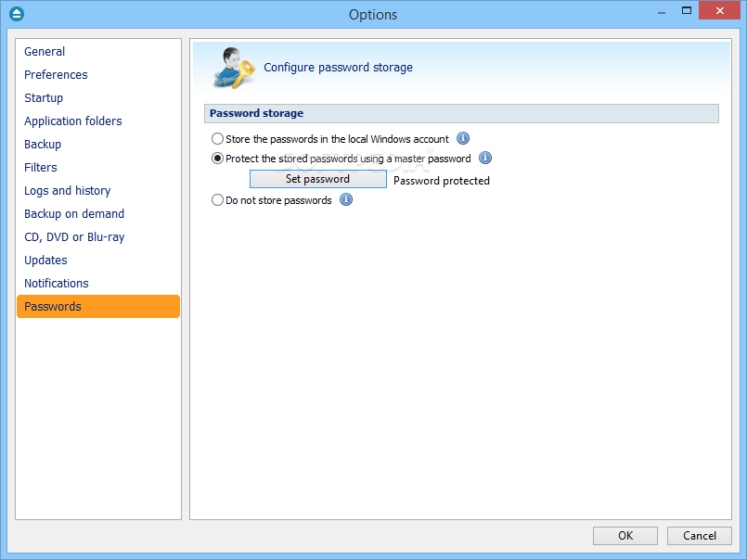This screenshot has width=747, height=560.
Task: Click the Configure password storage heading
Action: pos(339,67)
